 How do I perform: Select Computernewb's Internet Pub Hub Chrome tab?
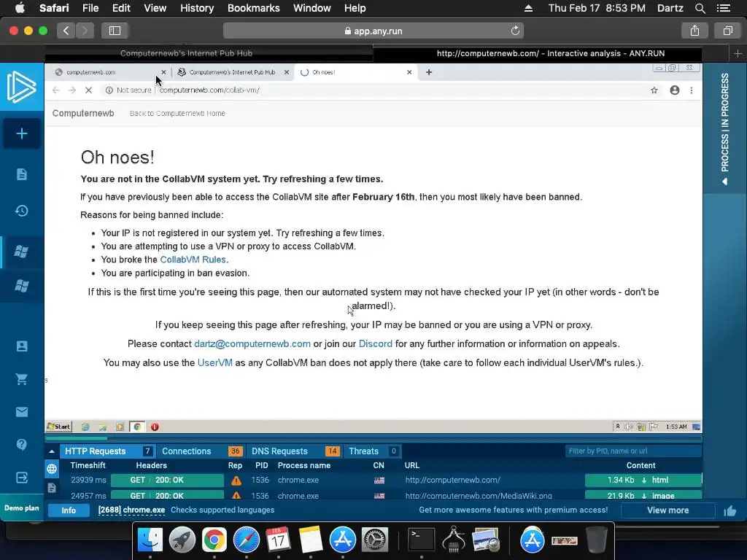[x=232, y=72]
